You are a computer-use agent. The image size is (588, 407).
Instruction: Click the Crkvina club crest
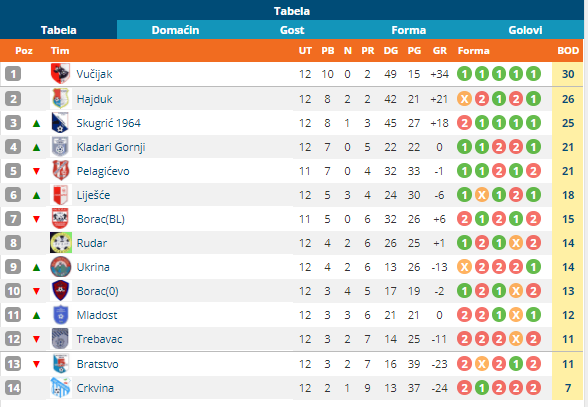(x=60, y=387)
